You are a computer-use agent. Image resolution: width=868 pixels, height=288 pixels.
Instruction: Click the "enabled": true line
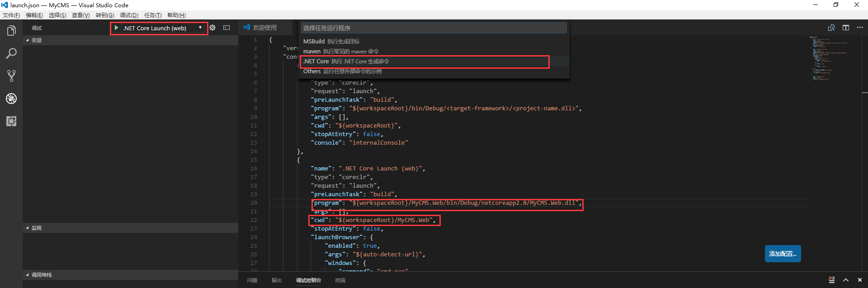pyautogui.click(x=352, y=246)
